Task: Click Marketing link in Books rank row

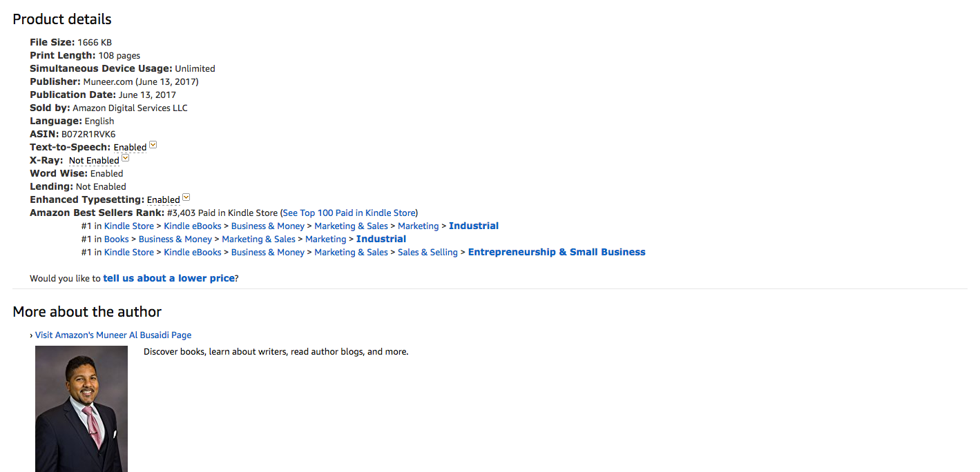Action: point(325,239)
